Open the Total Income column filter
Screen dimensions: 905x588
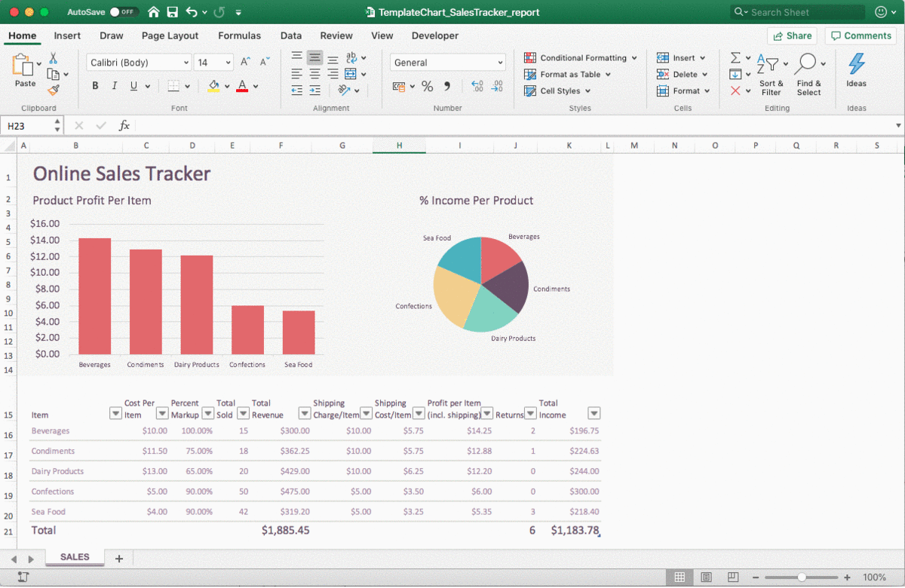594,413
